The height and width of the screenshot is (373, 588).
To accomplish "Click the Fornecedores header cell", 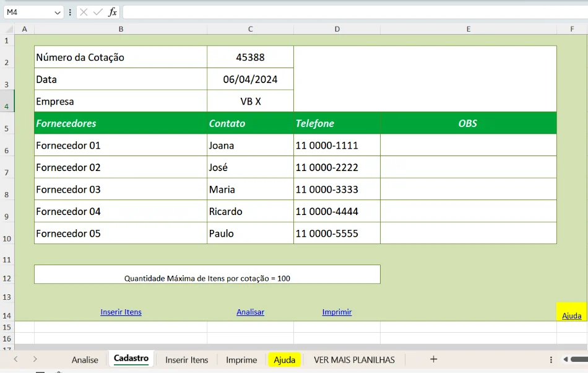I will [x=121, y=123].
